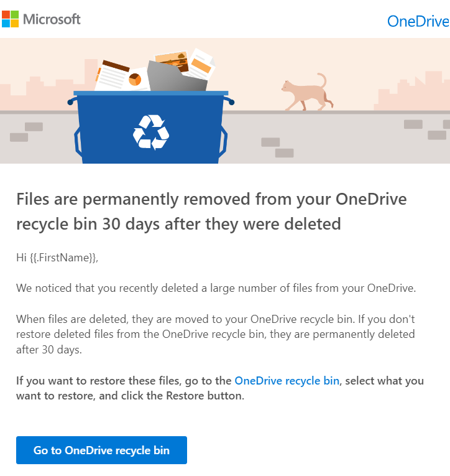
Task: Click the blue recycle bin body
Action: 150,128
